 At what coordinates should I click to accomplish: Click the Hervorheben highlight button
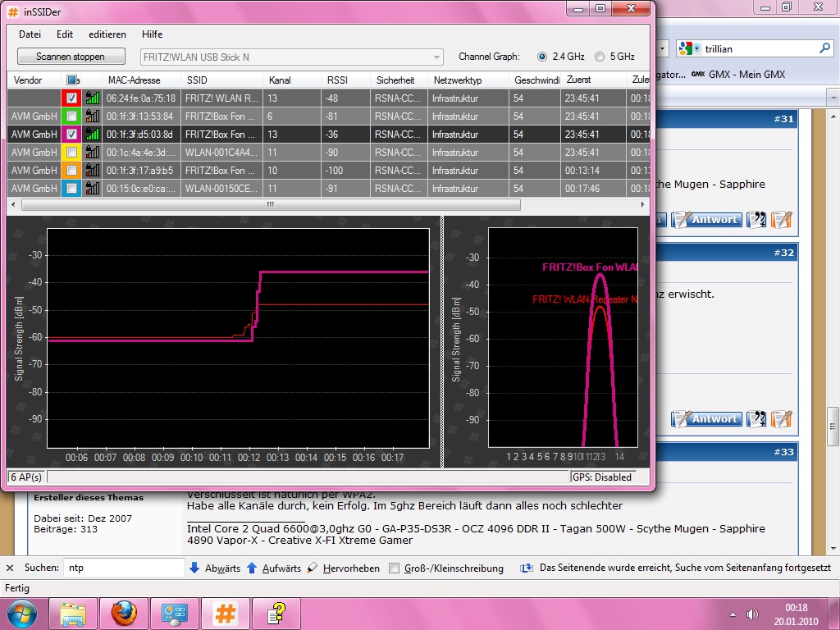point(344,568)
